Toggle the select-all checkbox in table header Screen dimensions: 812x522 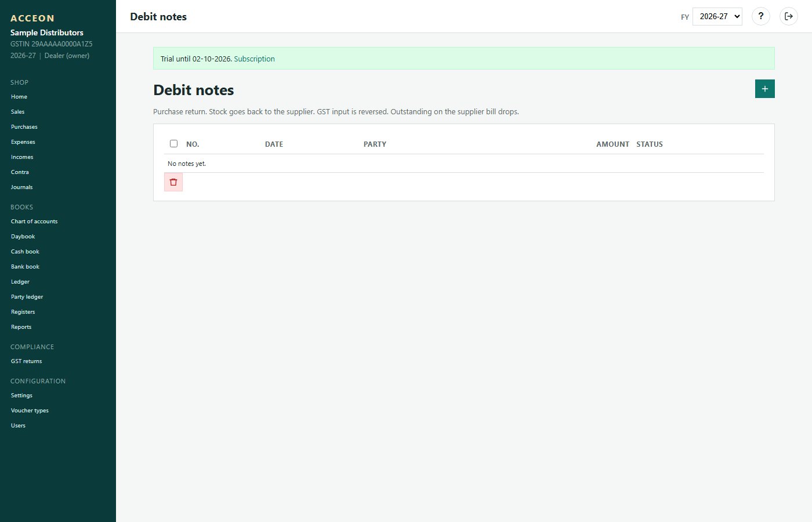coord(173,143)
